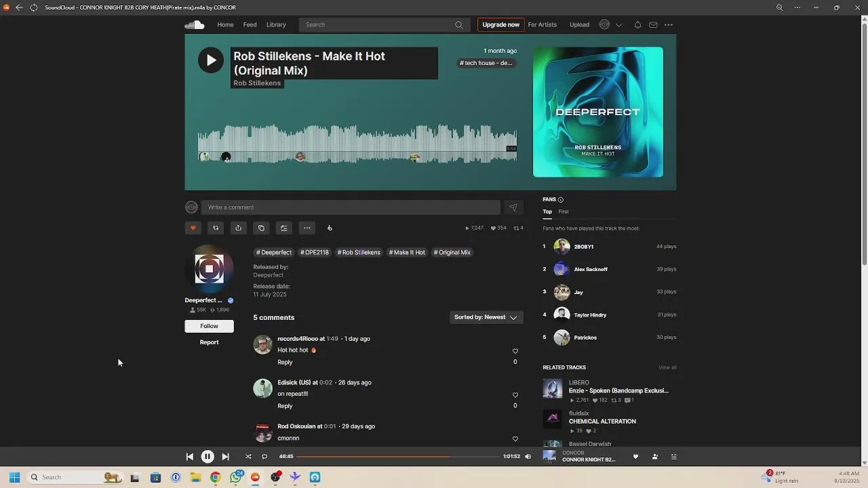
Task: Click Upgrade now button
Action: (x=500, y=25)
